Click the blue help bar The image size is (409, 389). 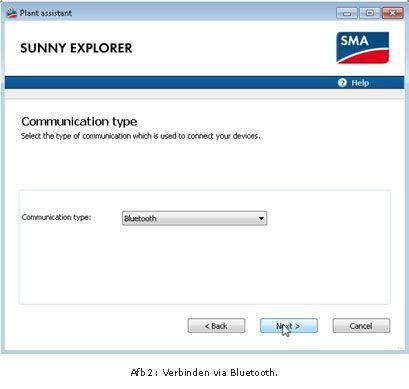[x=204, y=82]
